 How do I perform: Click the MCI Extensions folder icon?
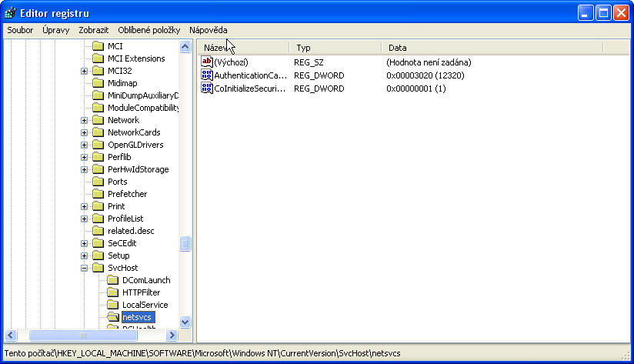point(98,58)
